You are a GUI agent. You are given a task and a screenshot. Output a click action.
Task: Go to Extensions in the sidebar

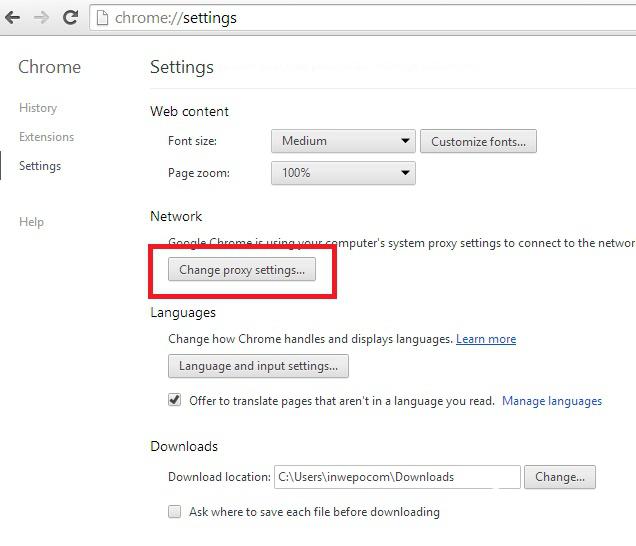click(x=46, y=137)
